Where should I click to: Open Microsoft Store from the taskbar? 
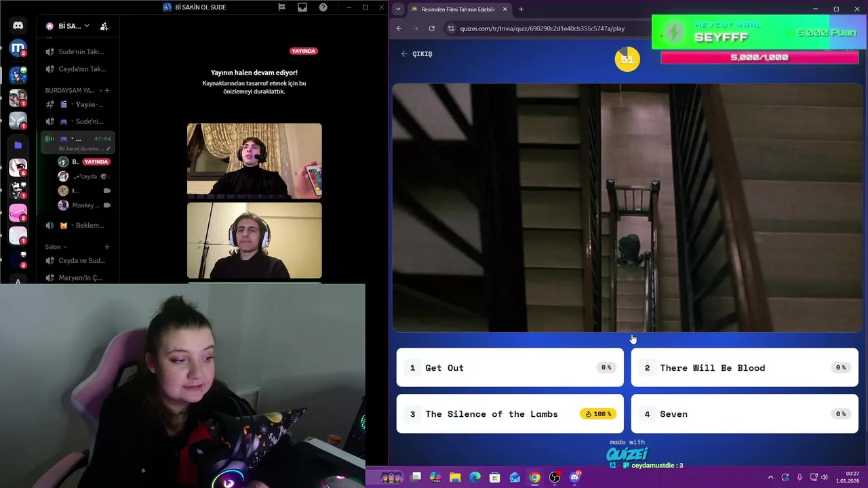(x=495, y=477)
